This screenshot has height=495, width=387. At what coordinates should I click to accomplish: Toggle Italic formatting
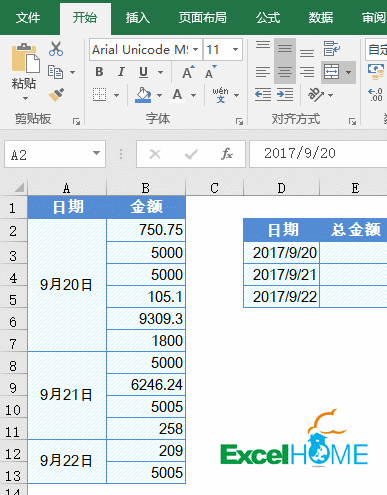[121, 72]
